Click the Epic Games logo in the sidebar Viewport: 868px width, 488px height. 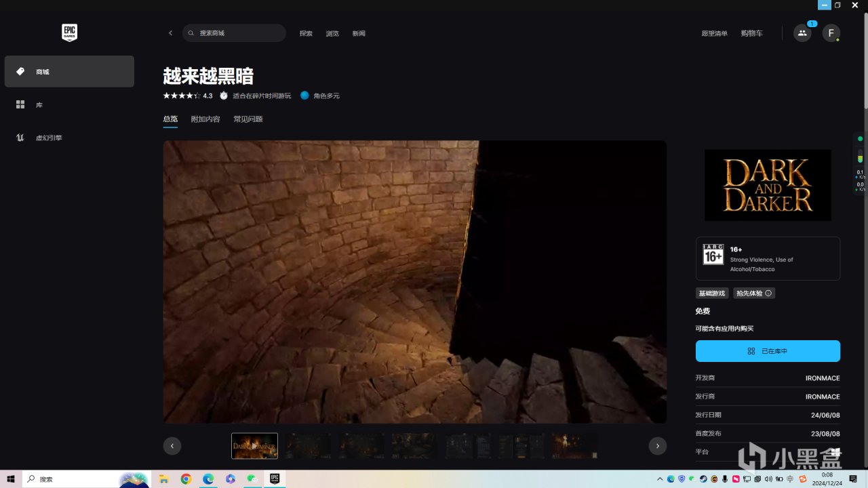(x=69, y=33)
